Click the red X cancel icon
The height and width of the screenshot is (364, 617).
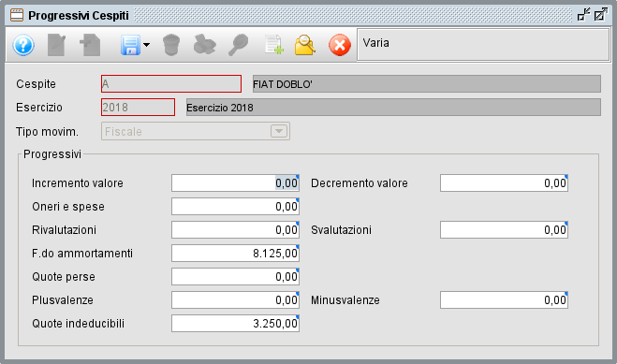340,45
